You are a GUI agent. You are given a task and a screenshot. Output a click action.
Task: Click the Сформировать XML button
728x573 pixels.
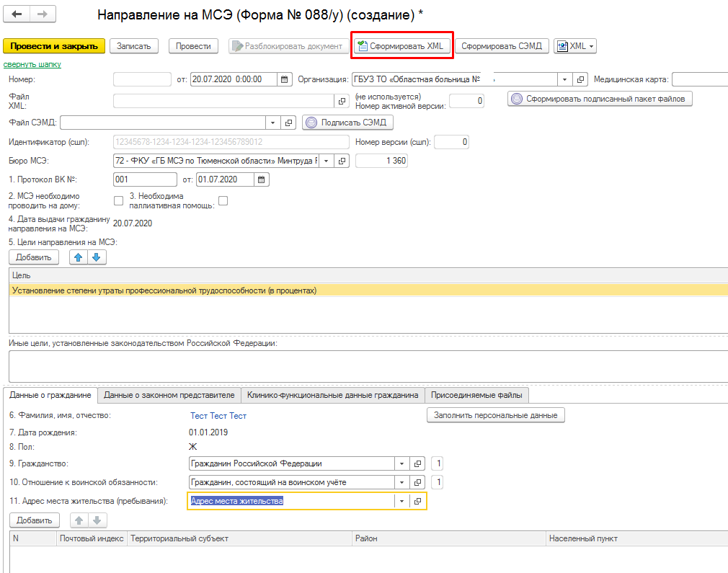pyautogui.click(x=401, y=46)
